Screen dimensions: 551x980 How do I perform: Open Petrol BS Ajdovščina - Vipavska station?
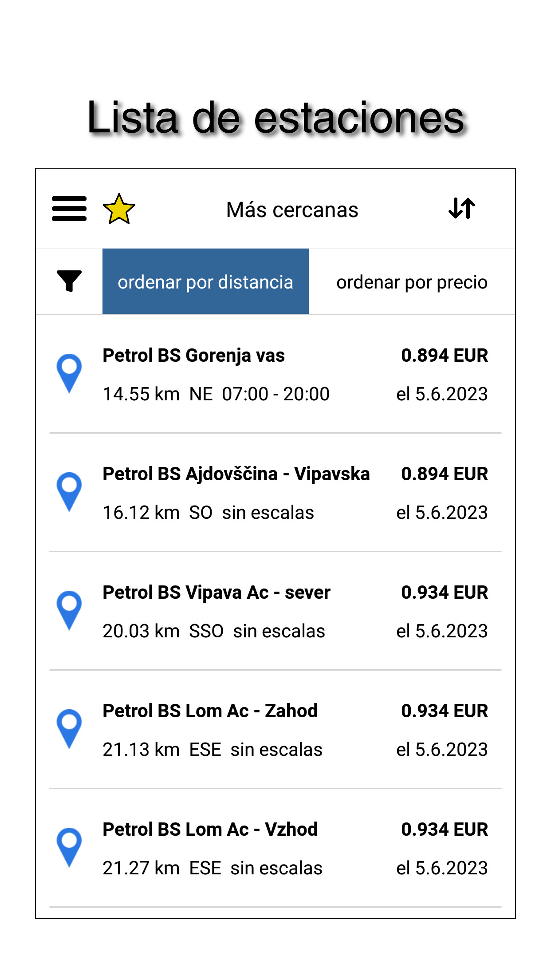pyautogui.click(x=236, y=474)
